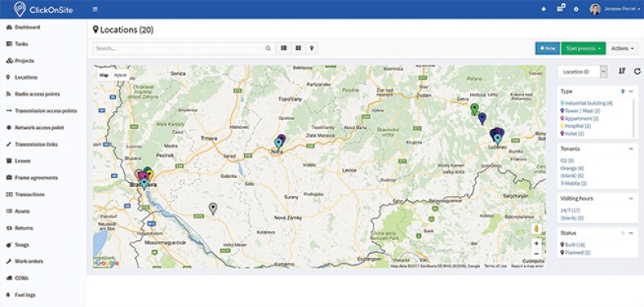This screenshot has width=644, height=307.
Task: Click the Transmission links sidebar icon
Action: click(9, 144)
